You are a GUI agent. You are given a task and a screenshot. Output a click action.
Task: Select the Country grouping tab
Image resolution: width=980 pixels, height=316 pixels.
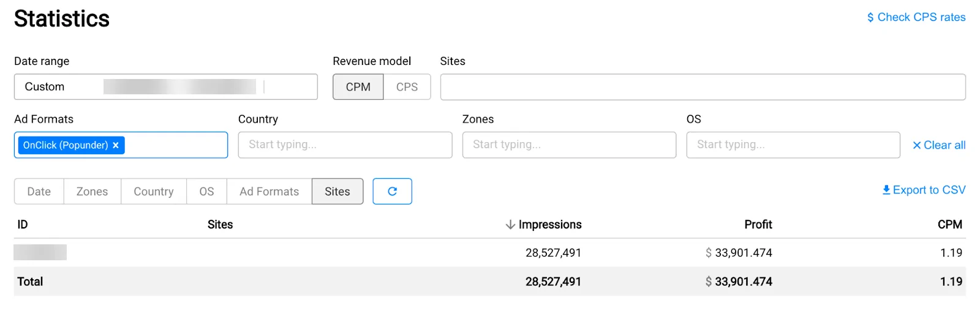[154, 192]
